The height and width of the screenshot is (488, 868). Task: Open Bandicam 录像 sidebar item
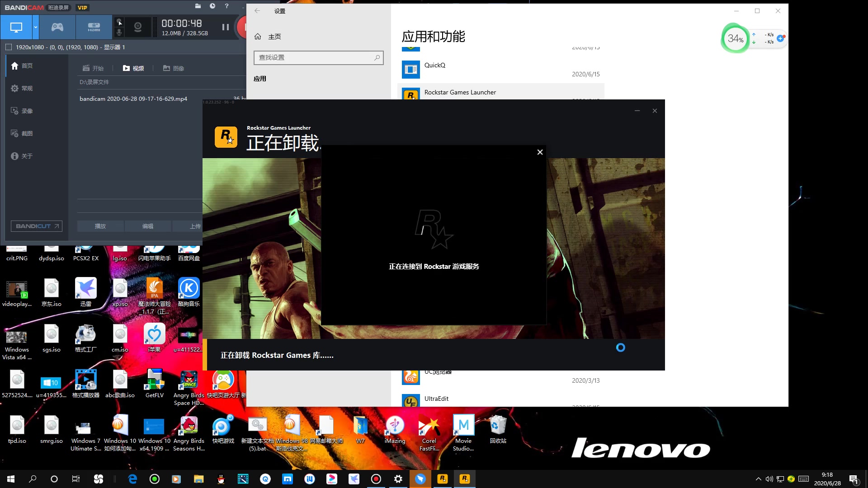tap(37, 111)
